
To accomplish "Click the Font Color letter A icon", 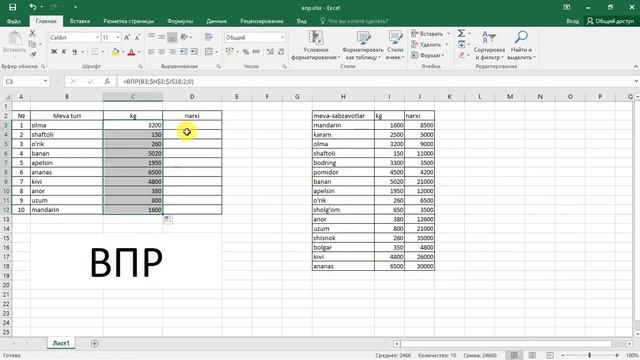I will 131,52.
